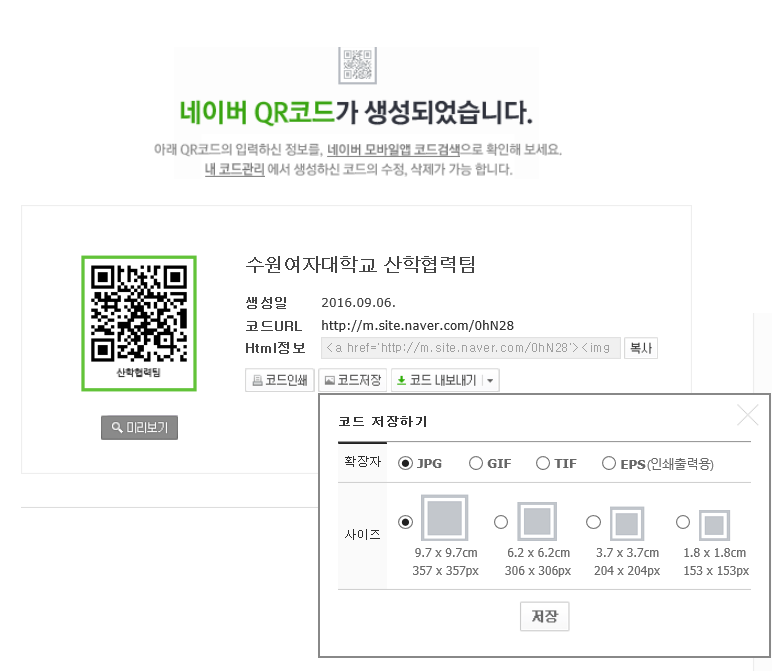Image resolution: width=779 pixels, height=671 pixels.
Task: Click the 코드 내보내기 export button
Action: tap(436, 380)
